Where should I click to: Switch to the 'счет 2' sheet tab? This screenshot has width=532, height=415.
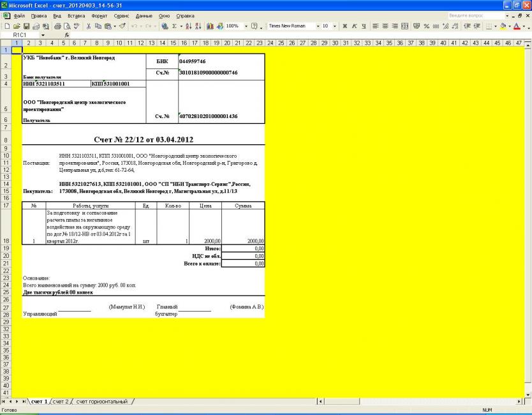[x=61, y=401]
